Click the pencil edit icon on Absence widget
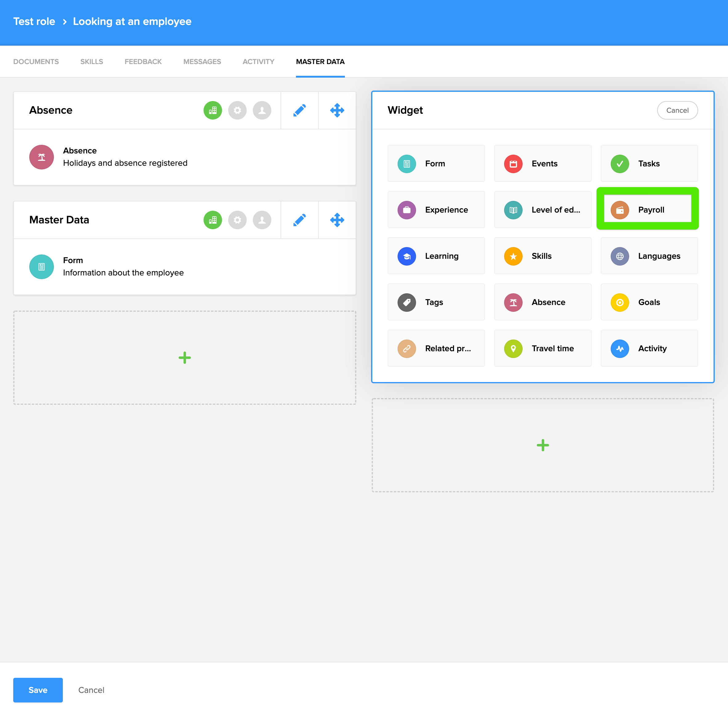 299,110
